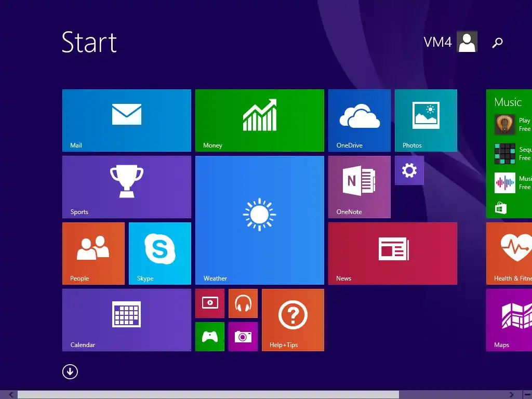Launch the OneNote tile
532x399 pixels.
pos(360,187)
